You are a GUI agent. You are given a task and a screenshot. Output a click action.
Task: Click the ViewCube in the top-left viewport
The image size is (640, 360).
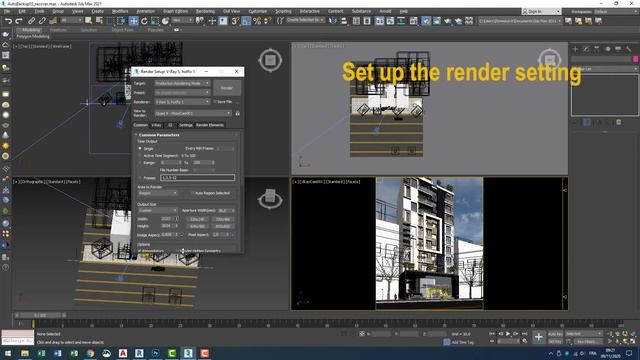pos(270,60)
